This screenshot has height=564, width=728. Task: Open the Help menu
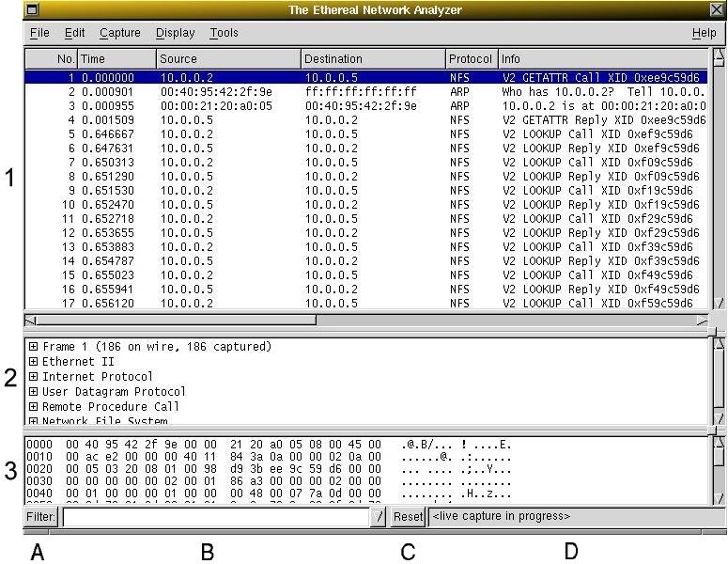(x=704, y=33)
